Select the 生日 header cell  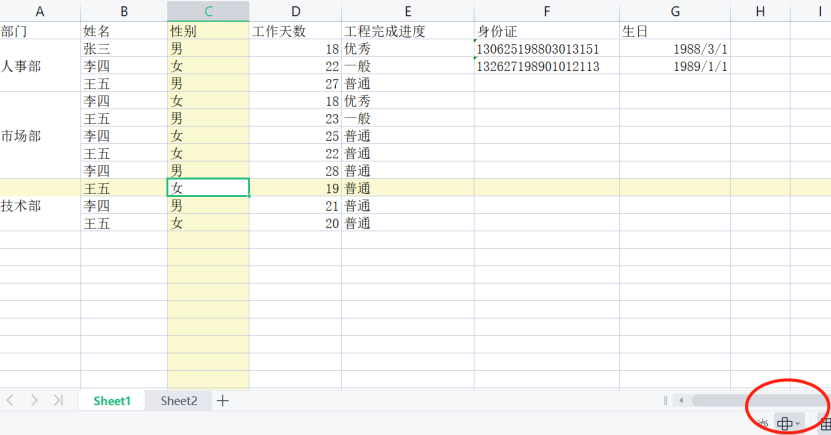click(675, 31)
